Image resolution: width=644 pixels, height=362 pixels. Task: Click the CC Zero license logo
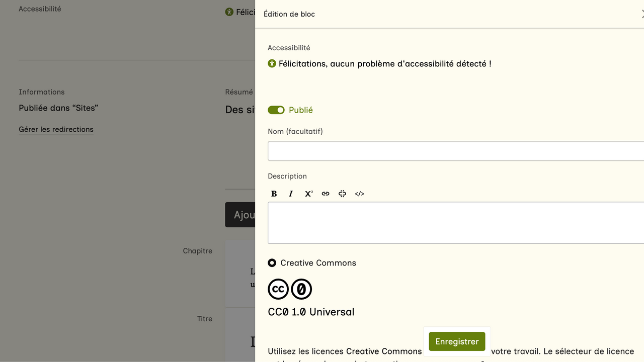point(301,289)
